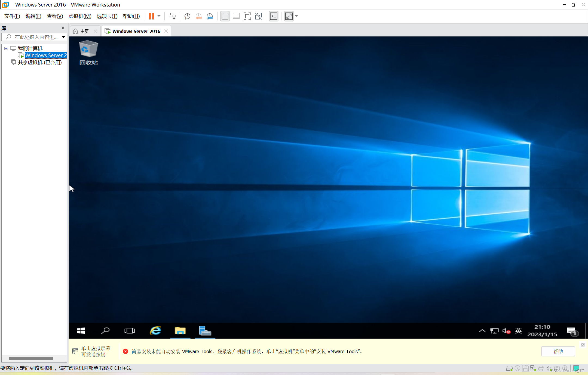The width and height of the screenshot is (588, 375).
Task: Open the 回收站 recycle bin icon
Action: (x=88, y=53)
